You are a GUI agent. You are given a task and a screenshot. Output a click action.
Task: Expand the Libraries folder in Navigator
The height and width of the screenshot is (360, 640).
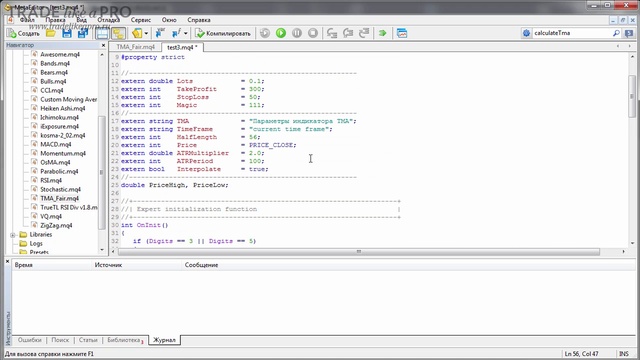click(x=13, y=235)
